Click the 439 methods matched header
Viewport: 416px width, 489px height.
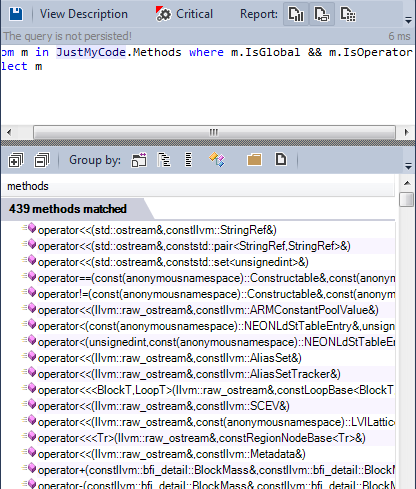[68, 209]
